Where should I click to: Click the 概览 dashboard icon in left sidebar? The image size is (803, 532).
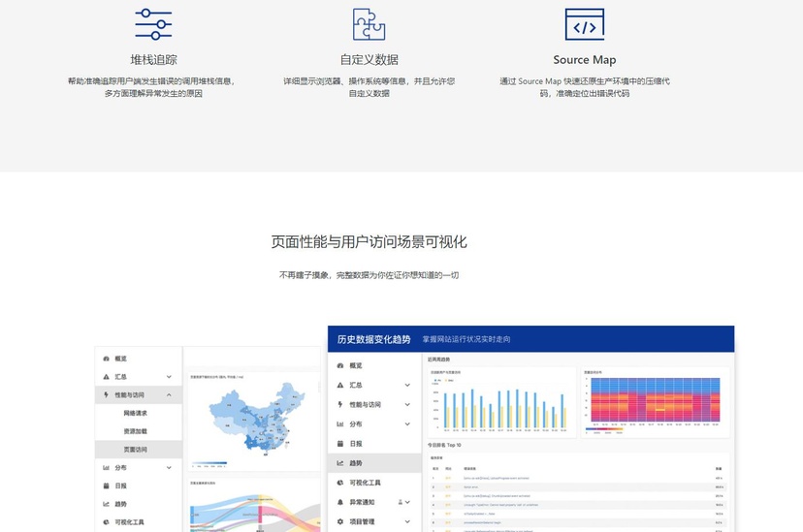tap(106, 359)
